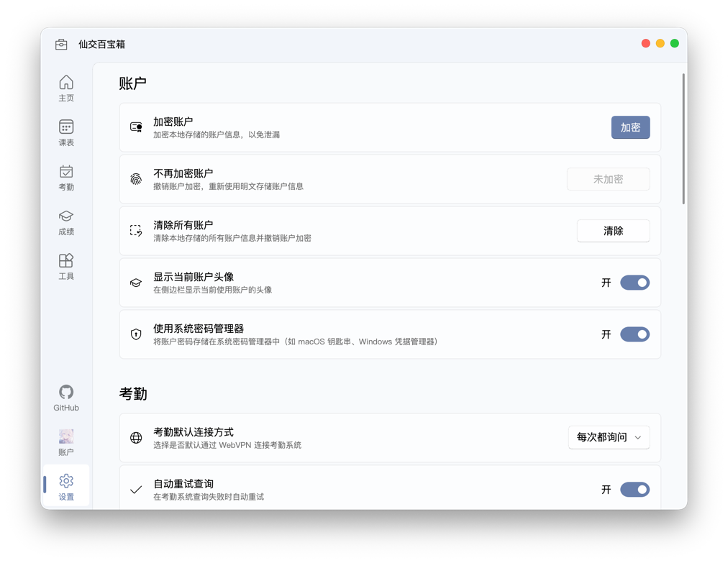Switch to the 设置 settings section
728x563 pixels.
65,487
